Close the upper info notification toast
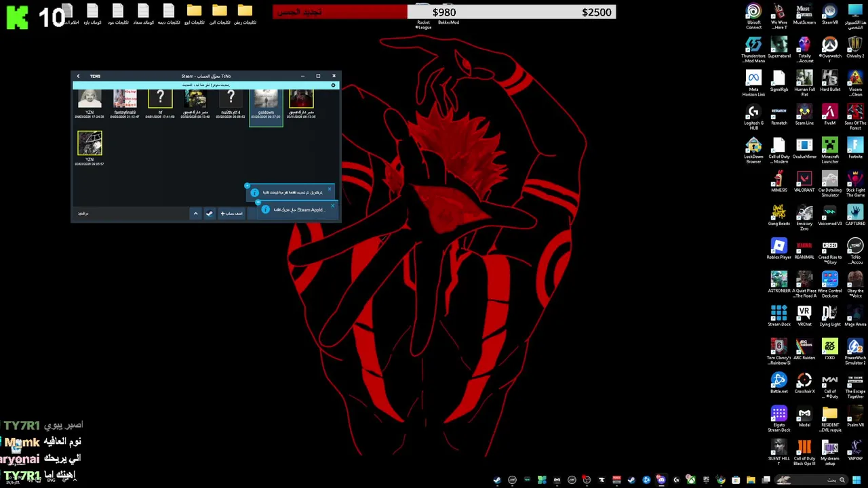The image size is (868, 488). point(330,189)
